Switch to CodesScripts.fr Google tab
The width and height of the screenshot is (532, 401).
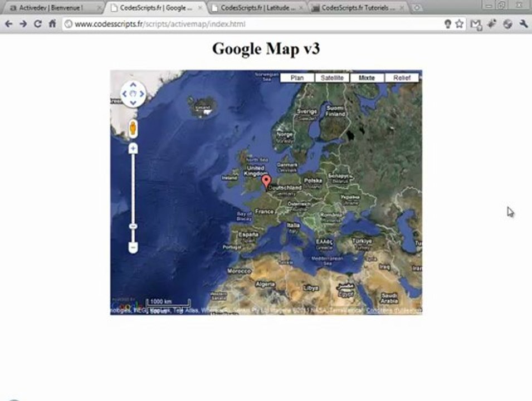pyautogui.click(x=156, y=7)
